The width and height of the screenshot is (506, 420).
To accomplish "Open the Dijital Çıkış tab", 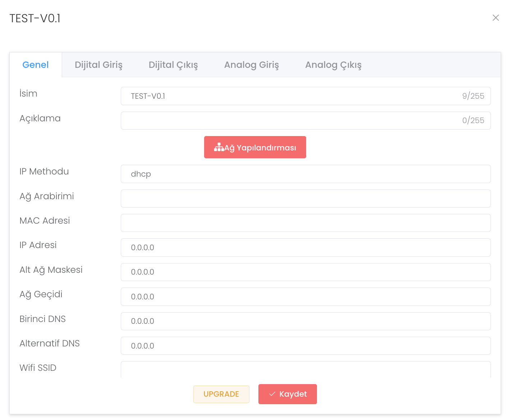I will [173, 65].
